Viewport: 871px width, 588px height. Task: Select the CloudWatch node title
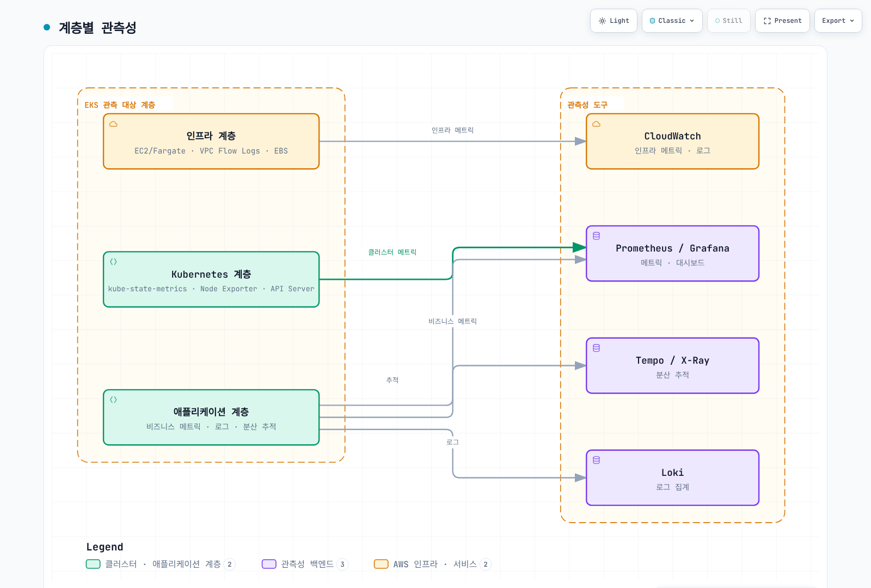coord(672,136)
